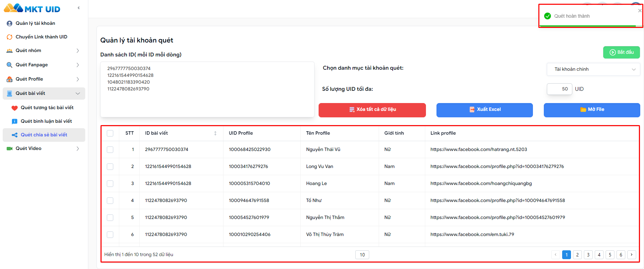Open the Tài khoản chính dropdown
This screenshot has height=269, width=644.
(593, 69)
